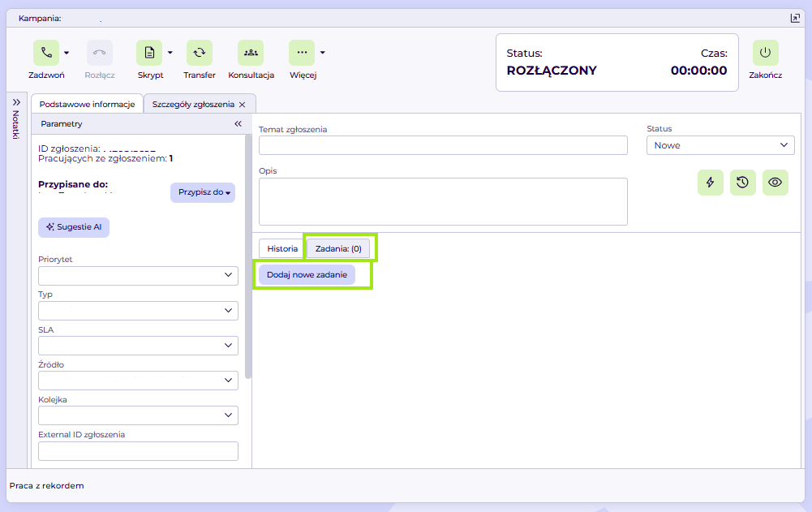Click the 00:00:00 timer value
This screenshot has width=812, height=512.
tap(698, 71)
